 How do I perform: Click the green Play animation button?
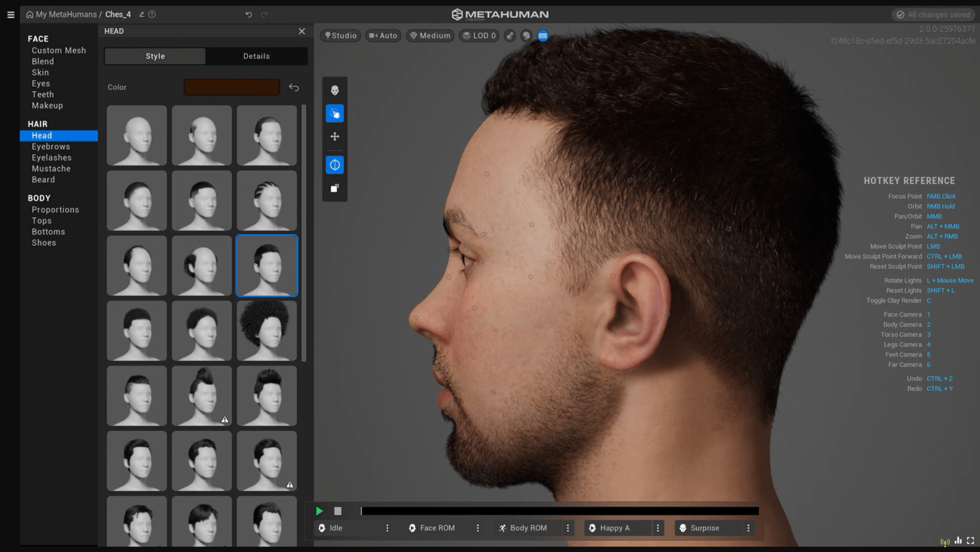pos(320,511)
